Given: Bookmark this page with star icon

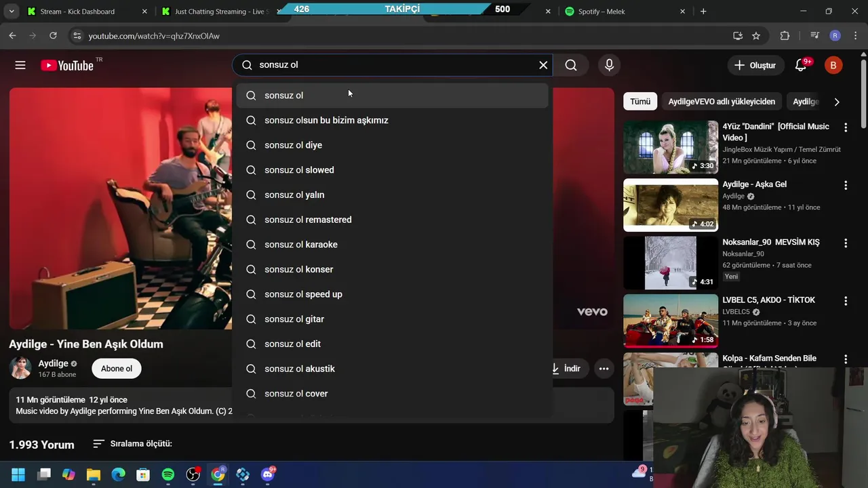Looking at the screenshot, I should click(x=756, y=36).
